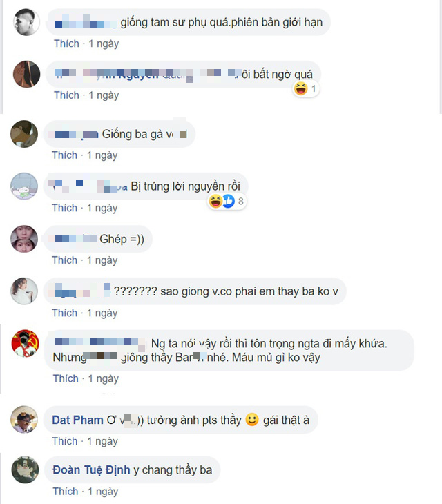The height and width of the screenshot is (504, 442).
Task: Click the thumbs-up reaction icon with count 8
Action: (x=228, y=201)
